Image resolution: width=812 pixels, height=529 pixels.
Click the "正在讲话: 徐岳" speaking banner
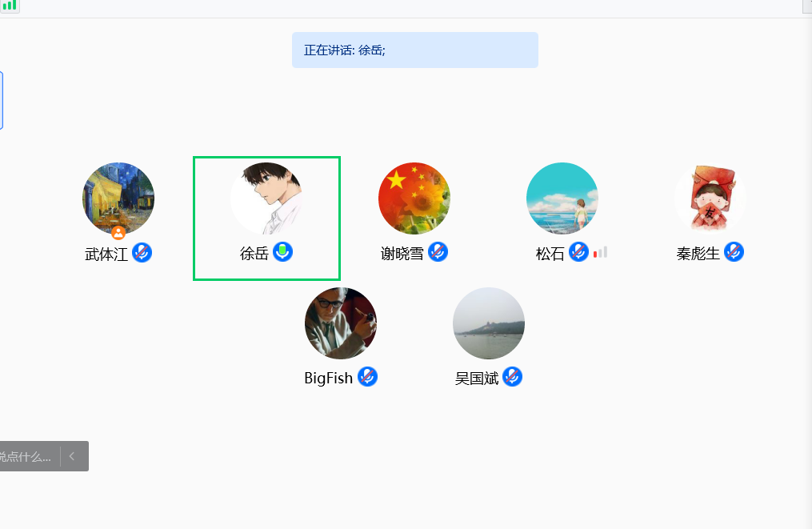pyautogui.click(x=414, y=50)
